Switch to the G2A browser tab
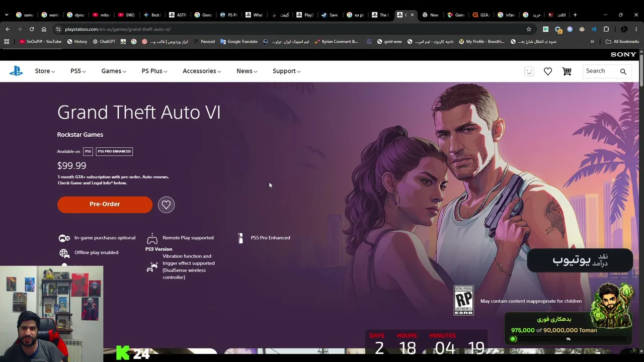The height and width of the screenshot is (362, 644). tap(481, 15)
